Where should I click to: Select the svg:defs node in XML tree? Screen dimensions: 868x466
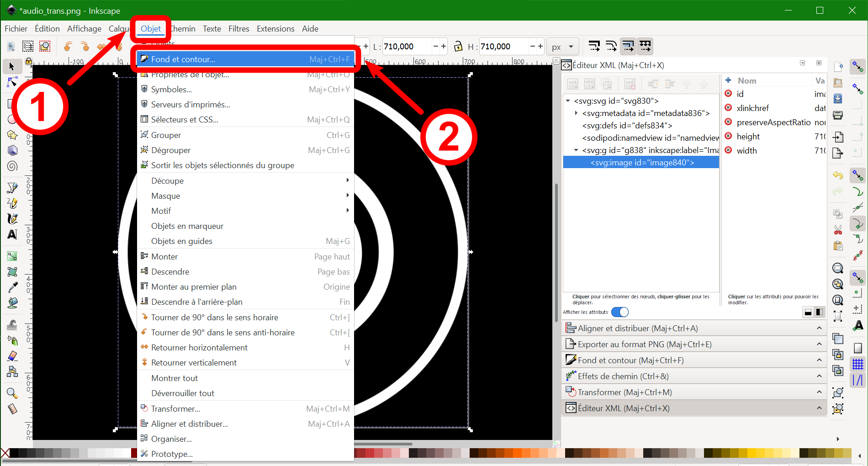click(x=627, y=125)
